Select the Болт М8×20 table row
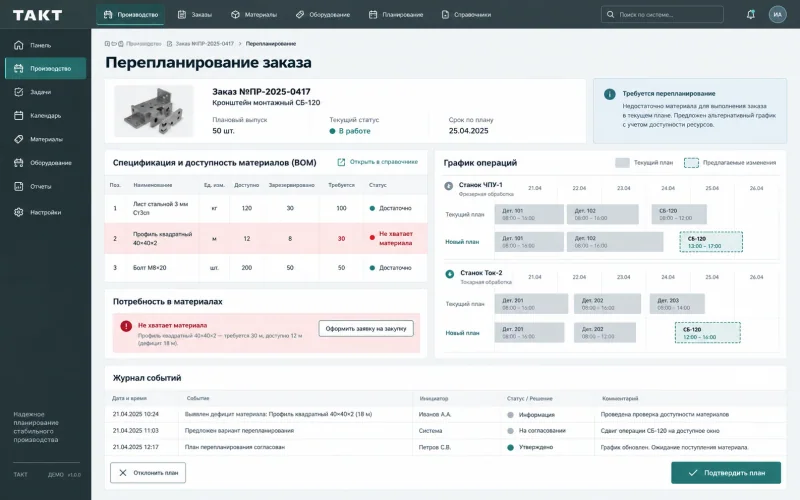Screen dimensions: 800x500 [266, 267]
